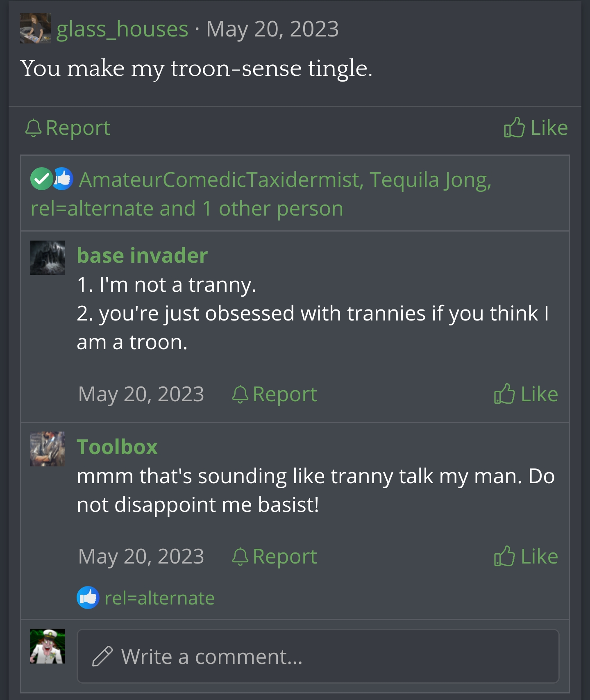Image resolution: width=590 pixels, height=700 pixels.
Task: Like Toolbox's comment
Action: click(526, 557)
